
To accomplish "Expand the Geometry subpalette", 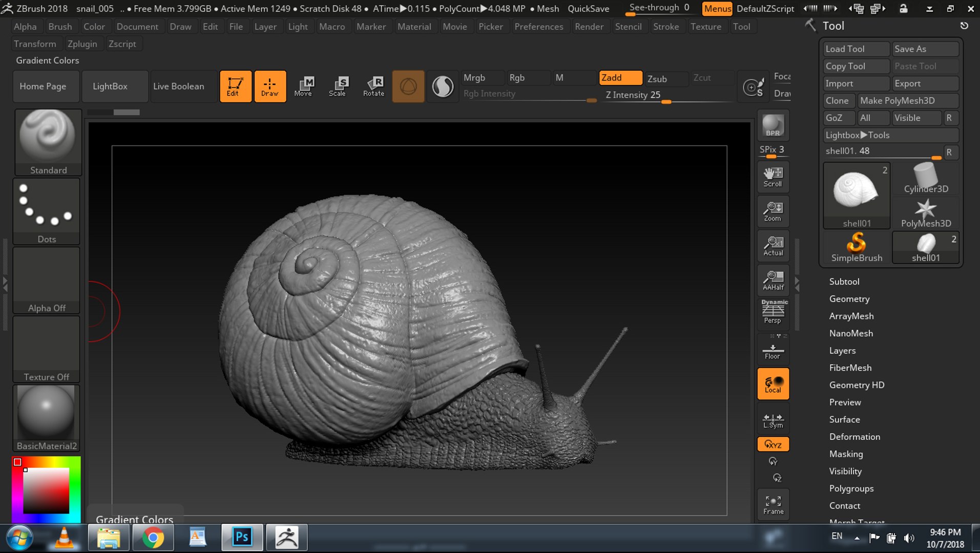I will click(x=849, y=299).
